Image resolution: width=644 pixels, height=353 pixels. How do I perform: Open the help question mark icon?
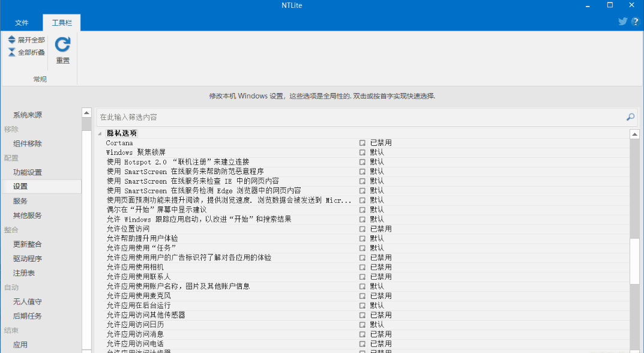[x=635, y=22]
